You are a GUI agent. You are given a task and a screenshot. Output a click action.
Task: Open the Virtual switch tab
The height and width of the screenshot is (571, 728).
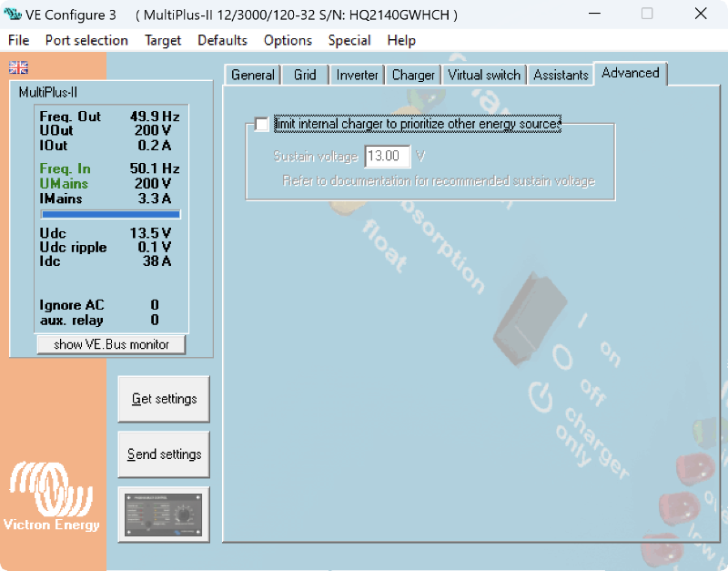point(484,76)
